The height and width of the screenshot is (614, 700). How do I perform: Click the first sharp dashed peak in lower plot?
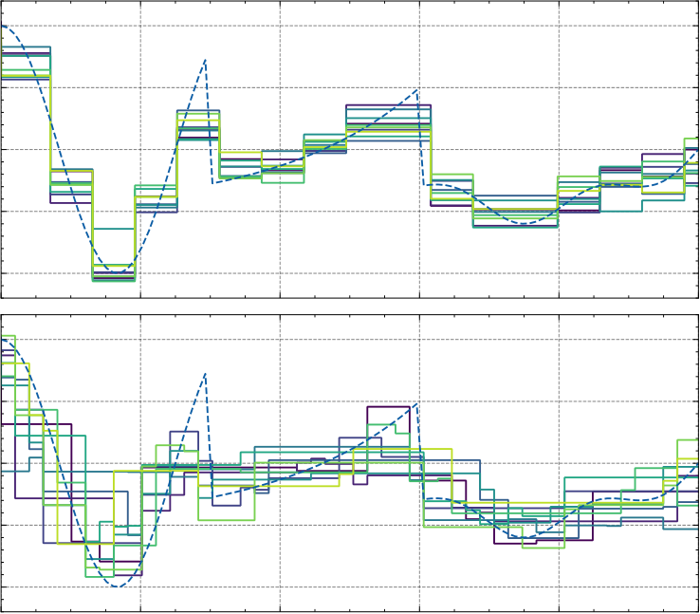(x=205, y=374)
